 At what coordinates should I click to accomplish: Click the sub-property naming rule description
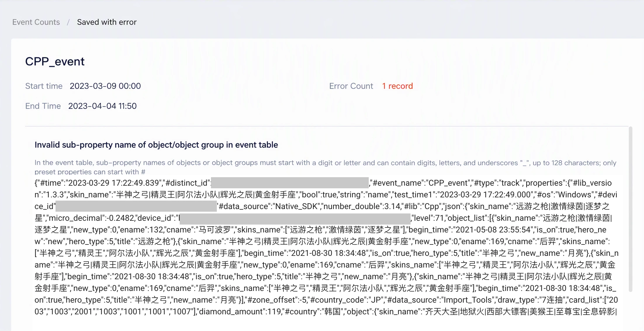coord(325,167)
